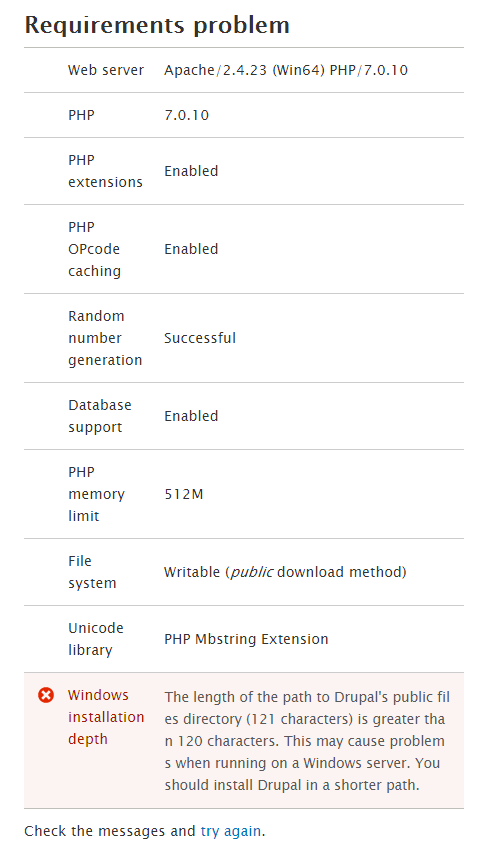Image resolution: width=492 pixels, height=856 pixels.
Task: Select the Windows installation depth label
Action: pyautogui.click(x=106, y=717)
